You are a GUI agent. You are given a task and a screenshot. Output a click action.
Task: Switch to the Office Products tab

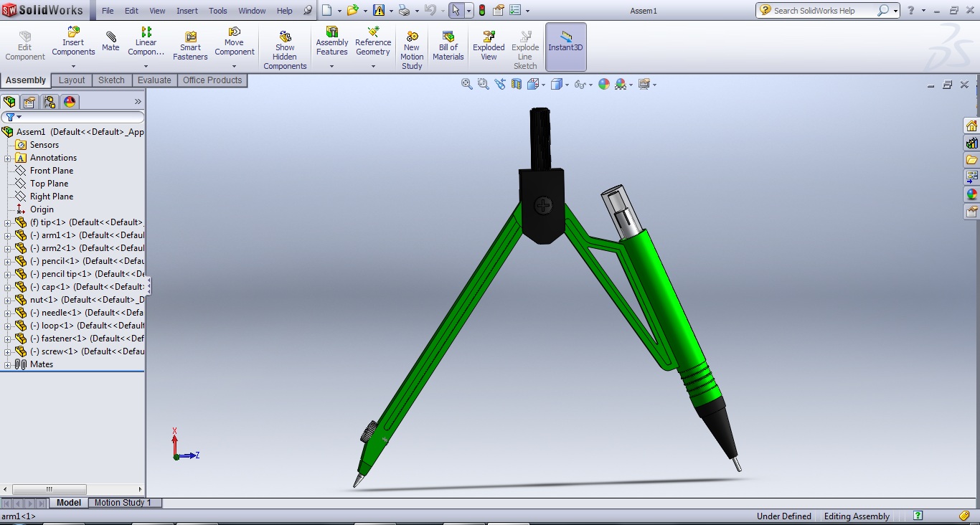coord(212,80)
